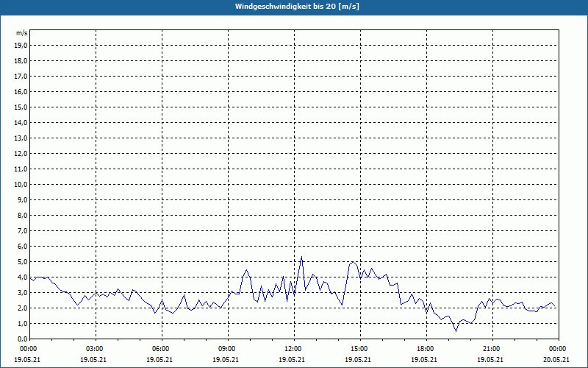The image size is (588, 368).
Task: Select the "1,0" y-axis label
Action: pyautogui.click(x=23, y=323)
